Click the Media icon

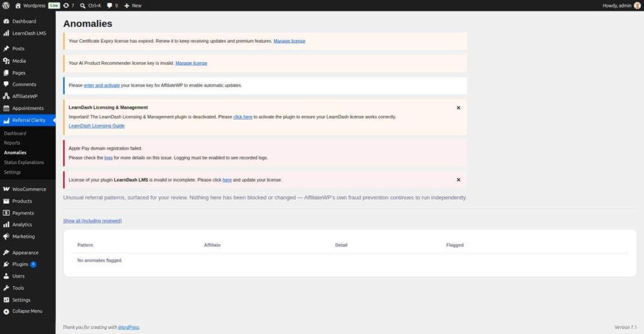tap(6, 61)
